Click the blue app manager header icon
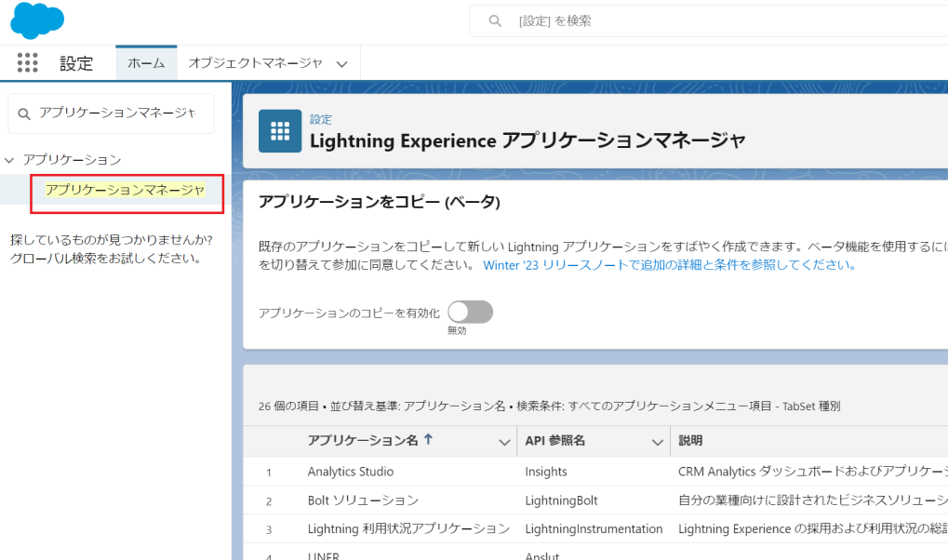The width and height of the screenshot is (948, 560). tap(280, 130)
